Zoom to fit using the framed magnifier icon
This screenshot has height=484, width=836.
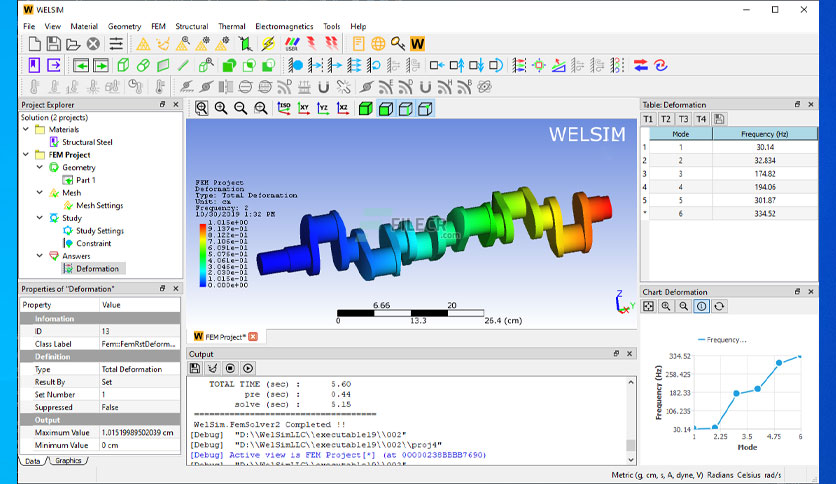click(202, 108)
